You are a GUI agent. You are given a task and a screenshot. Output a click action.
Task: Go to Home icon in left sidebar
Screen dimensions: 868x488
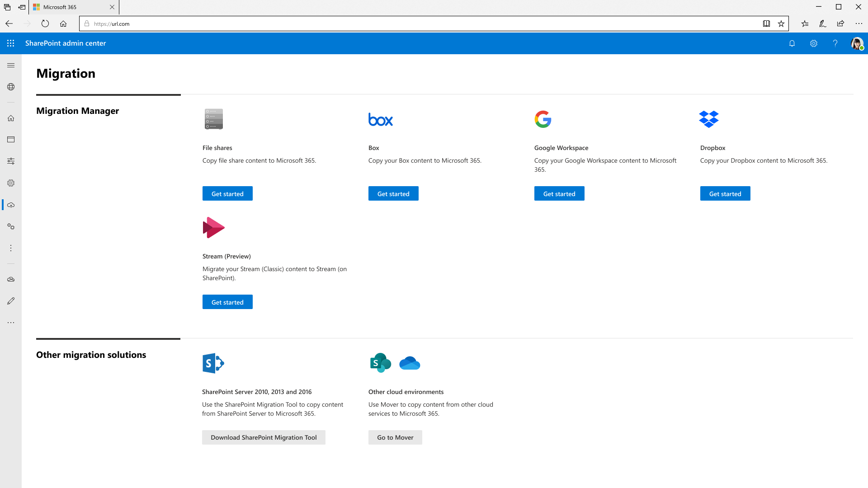[x=11, y=118]
